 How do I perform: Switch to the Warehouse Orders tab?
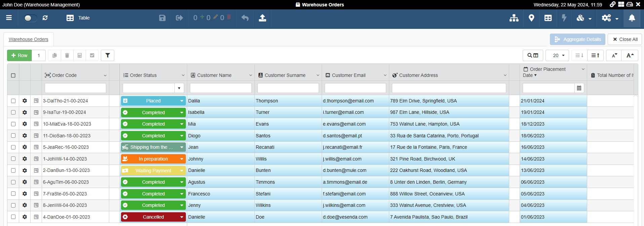(x=29, y=39)
